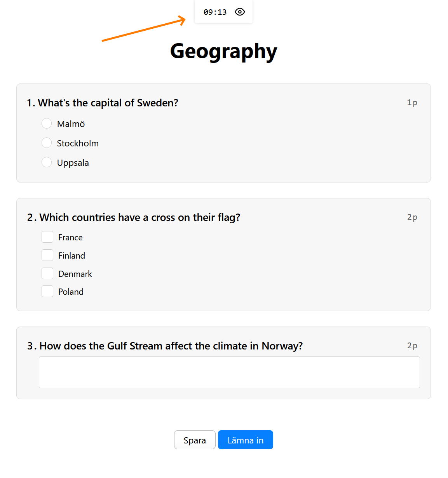
Task: Click the 2p points label on flag question
Action: coord(412,217)
